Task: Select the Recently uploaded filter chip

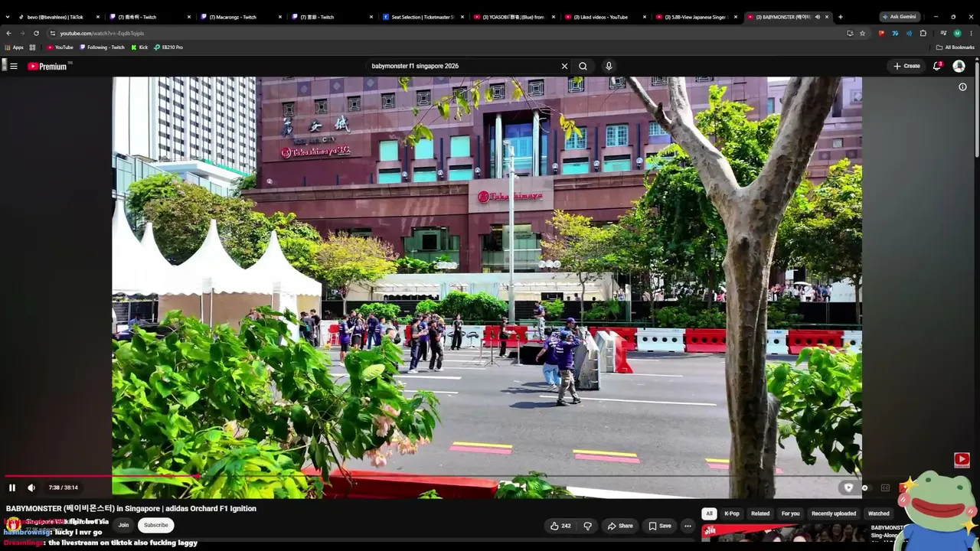Action: [x=834, y=514]
